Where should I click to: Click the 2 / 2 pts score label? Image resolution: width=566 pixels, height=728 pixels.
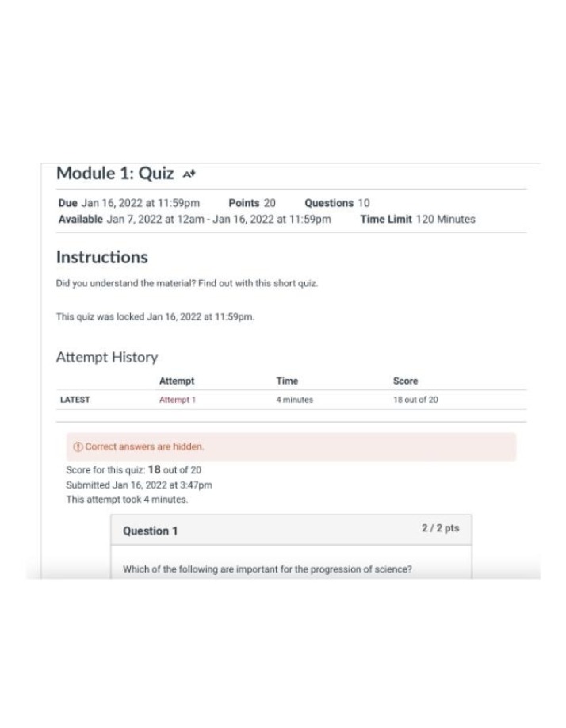(x=440, y=528)
